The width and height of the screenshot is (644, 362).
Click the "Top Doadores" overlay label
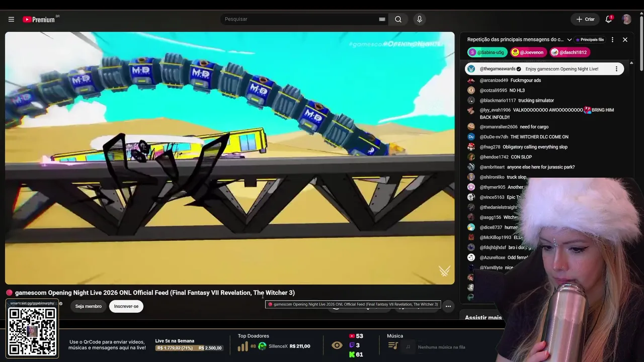click(254, 336)
